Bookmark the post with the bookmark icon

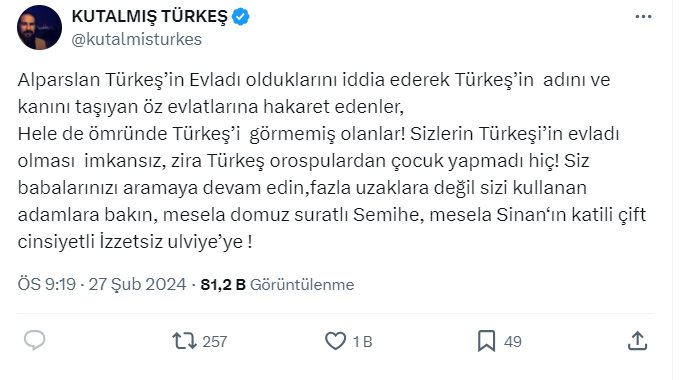[x=486, y=341]
